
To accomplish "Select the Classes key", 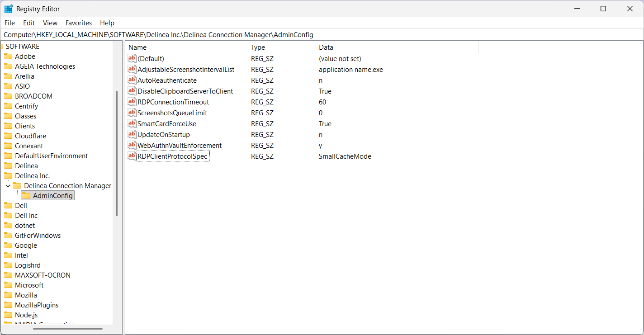I will pyautogui.click(x=25, y=116).
